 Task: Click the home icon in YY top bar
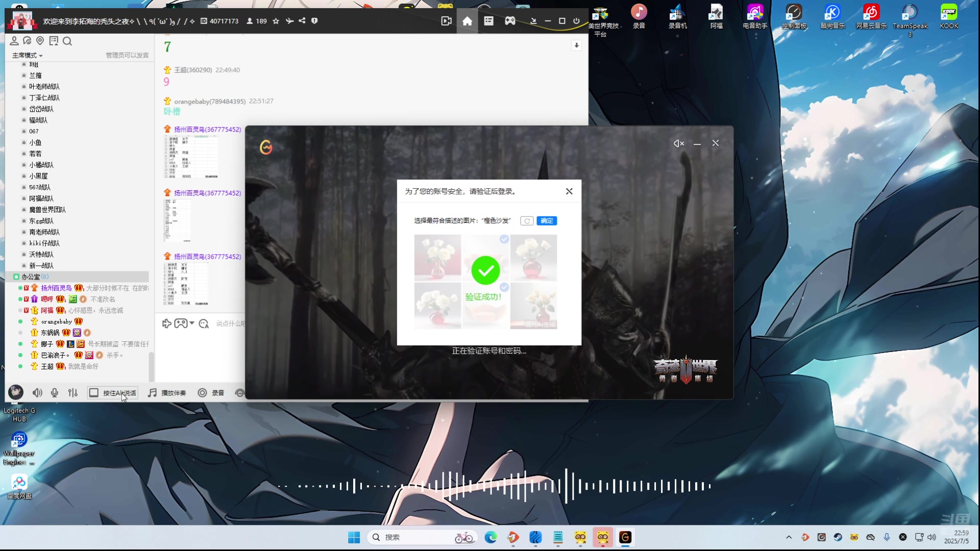pyautogui.click(x=467, y=21)
